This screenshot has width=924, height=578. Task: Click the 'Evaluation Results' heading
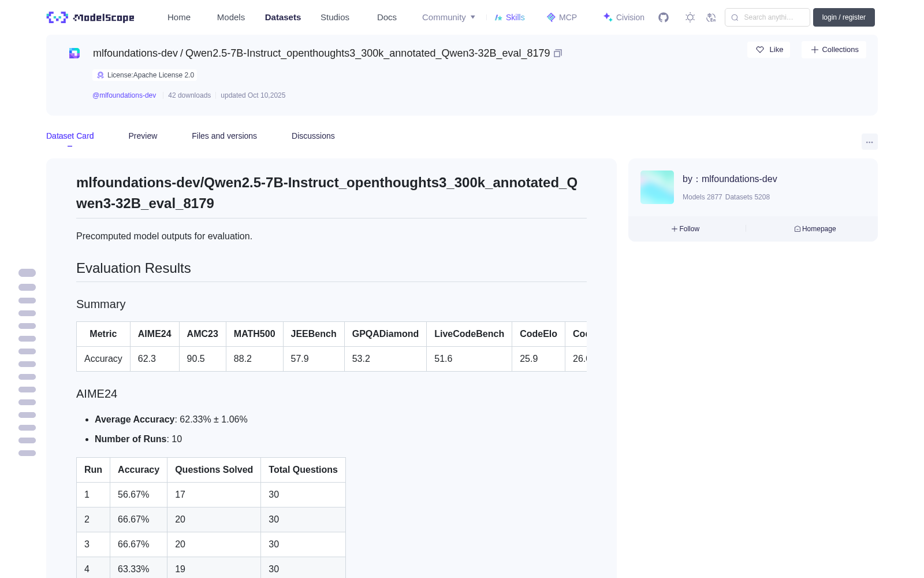click(x=133, y=268)
